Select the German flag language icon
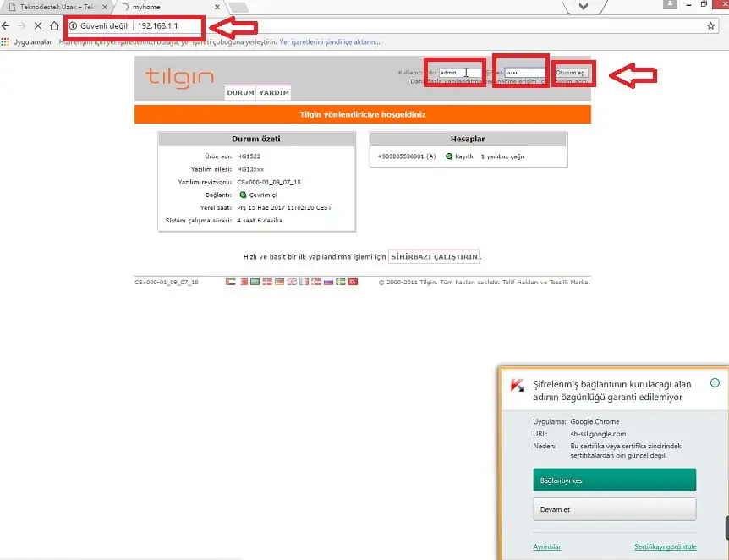The width and height of the screenshot is (729, 560). click(279, 282)
